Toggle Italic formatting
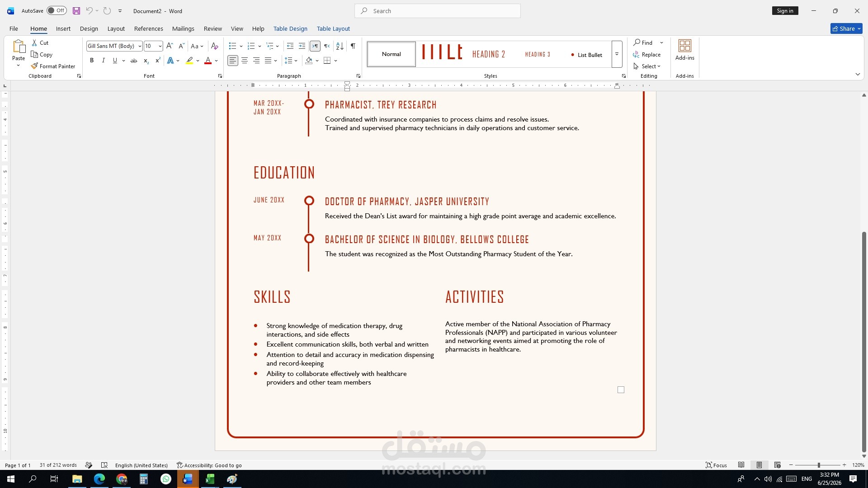 coord(103,61)
